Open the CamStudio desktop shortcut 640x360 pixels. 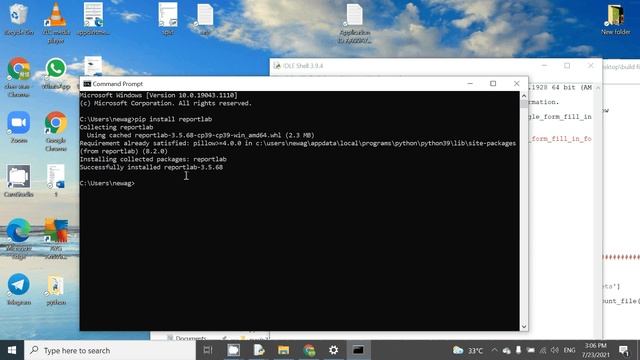(19, 181)
